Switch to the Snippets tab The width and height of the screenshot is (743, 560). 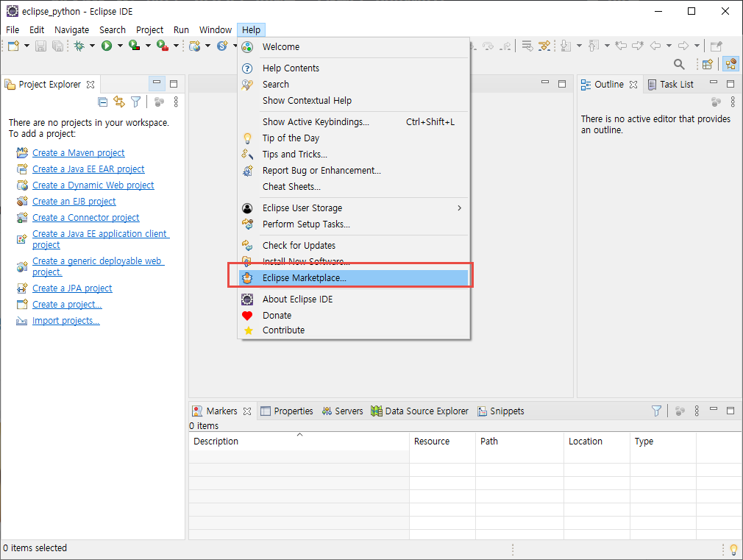[x=501, y=411]
